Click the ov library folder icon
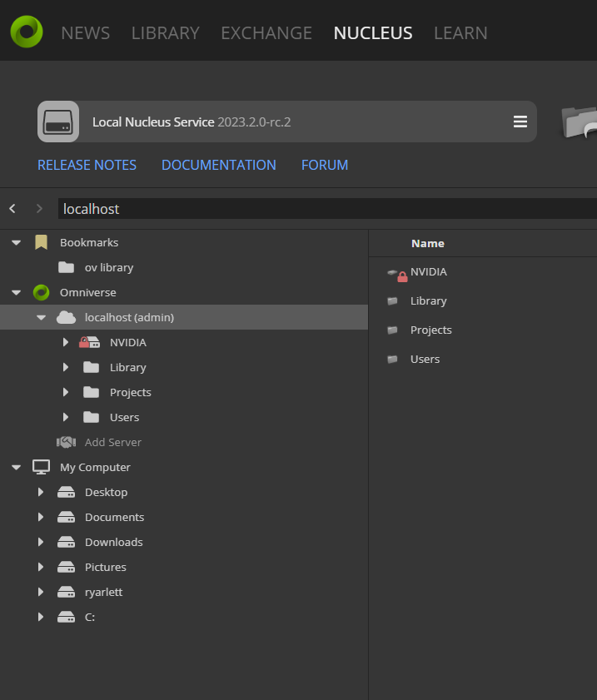Screen dimensions: 597x700 pyautogui.click(x=66, y=267)
